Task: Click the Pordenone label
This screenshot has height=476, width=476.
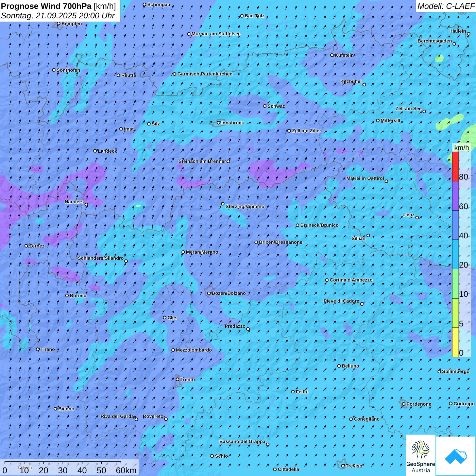Action: click(x=419, y=404)
